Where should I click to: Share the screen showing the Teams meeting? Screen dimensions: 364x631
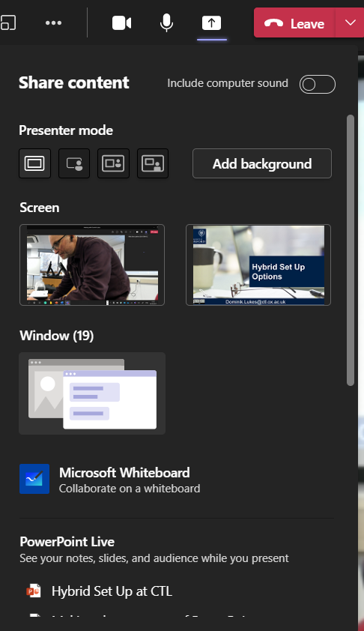(92, 265)
